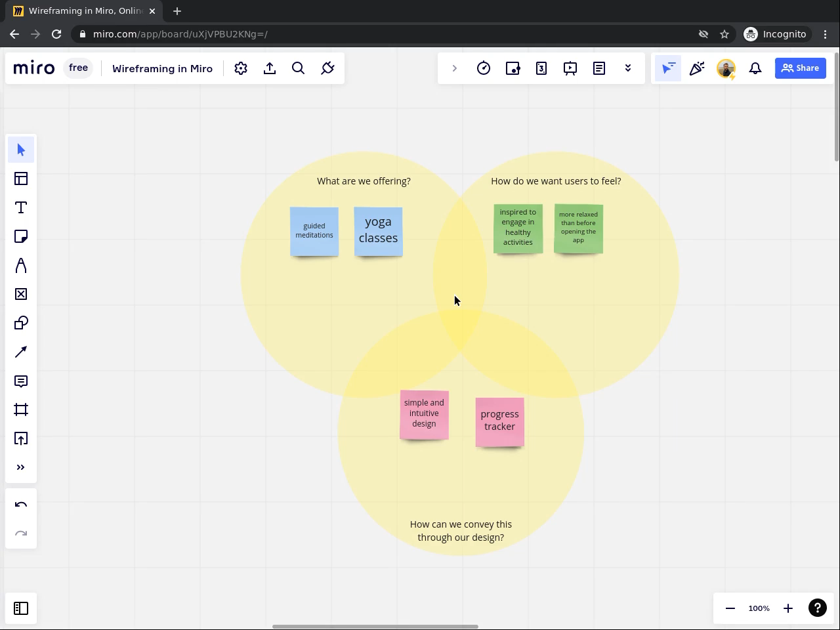Select the pink progress tracker sticky note

pyautogui.click(x=499, y=421)
